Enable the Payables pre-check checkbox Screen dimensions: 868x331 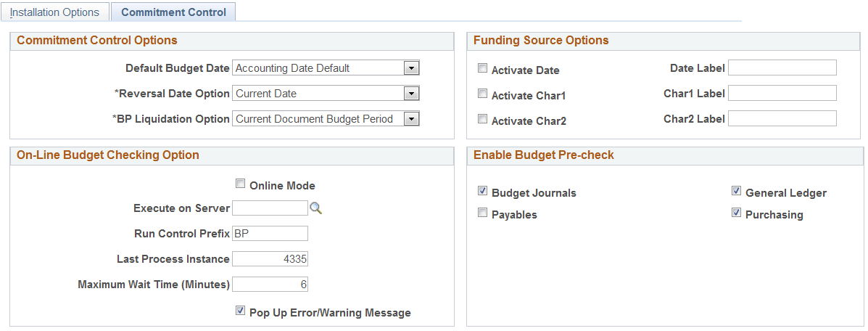coord(482,213)
